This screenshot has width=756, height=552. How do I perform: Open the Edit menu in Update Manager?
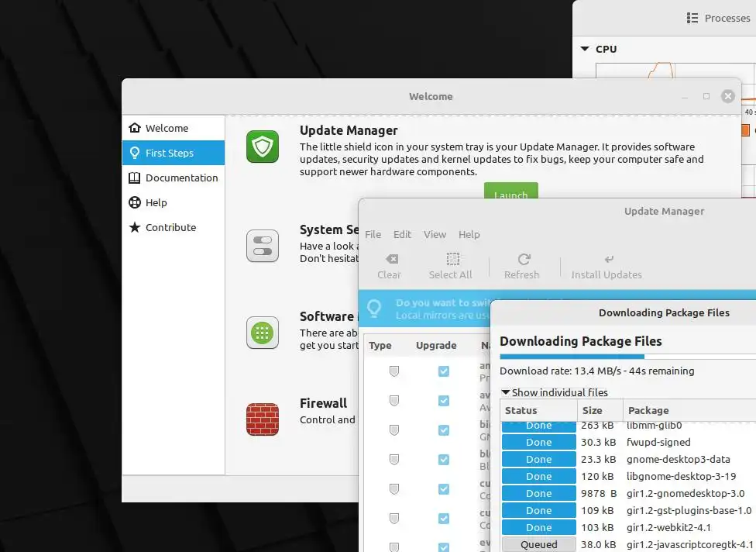(x=402, y=234)
